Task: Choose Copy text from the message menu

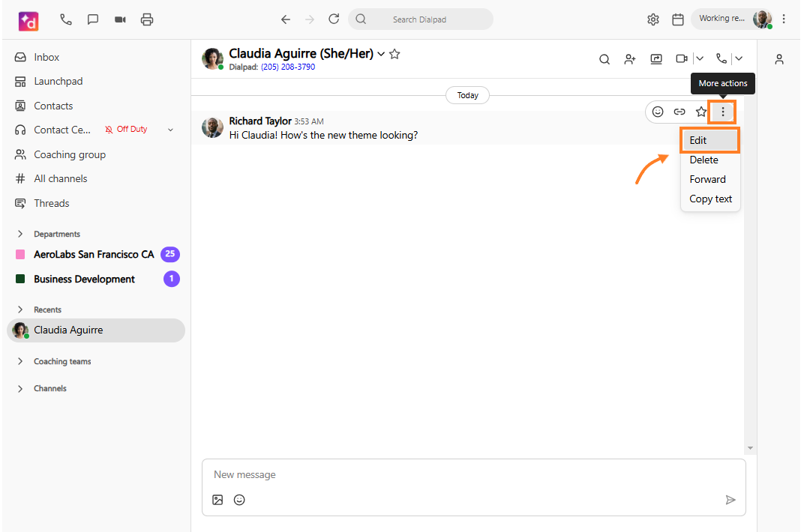Action: pos(710,199)
